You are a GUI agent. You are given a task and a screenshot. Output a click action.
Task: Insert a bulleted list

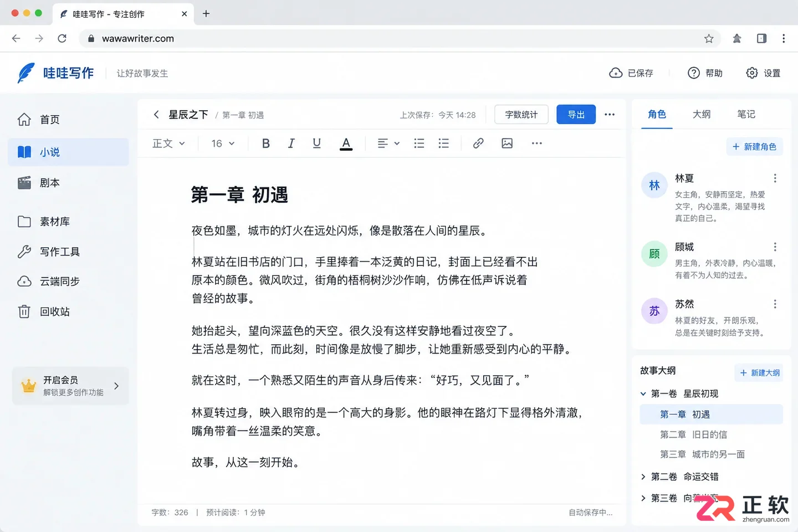[x=419, y=144]
